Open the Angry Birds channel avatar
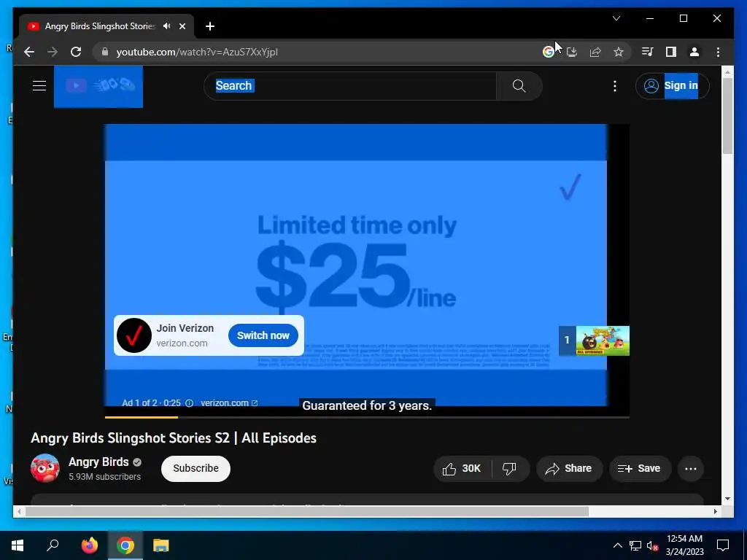747x560 pixels. pos(45,468)
